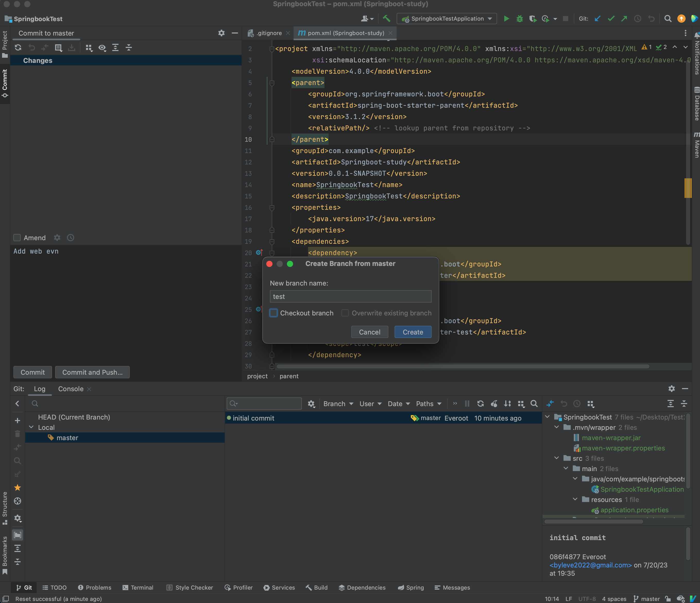Open Database tool window on right sidebar

point(696,103)
